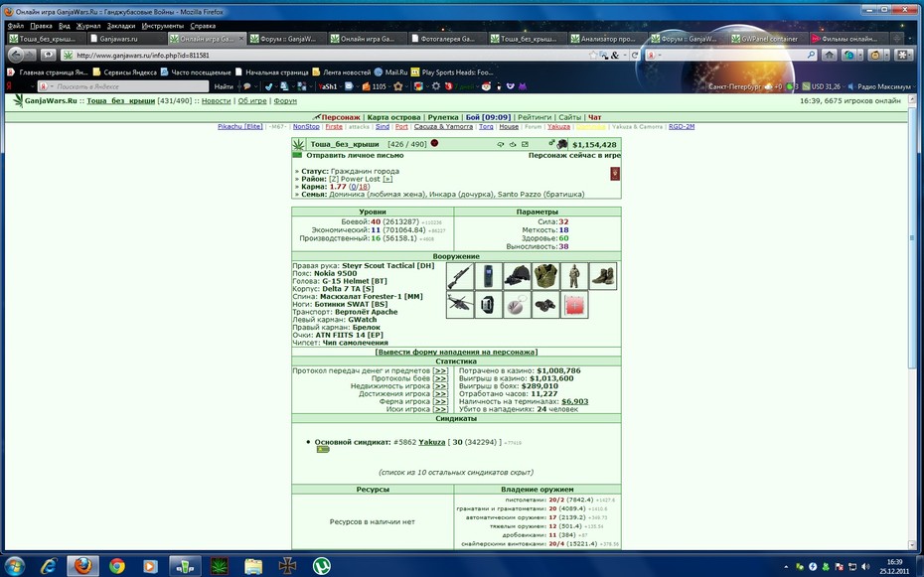Click the Windows Start button
The image size is (924, 577).
[x=14, y=566]
